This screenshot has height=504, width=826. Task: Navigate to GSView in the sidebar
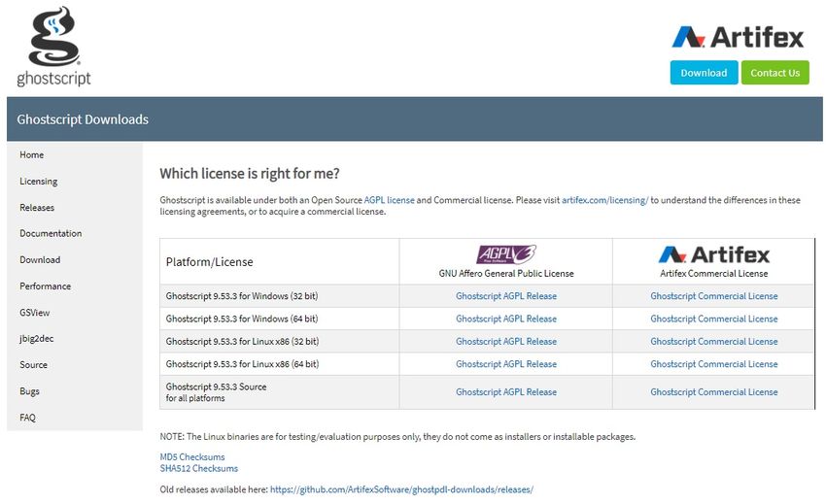coord(34,313)
